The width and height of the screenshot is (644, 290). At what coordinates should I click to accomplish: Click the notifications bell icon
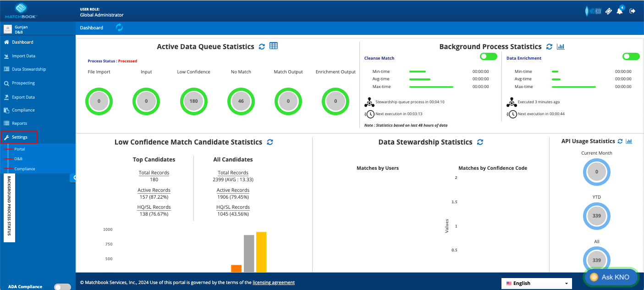[620, 11]
